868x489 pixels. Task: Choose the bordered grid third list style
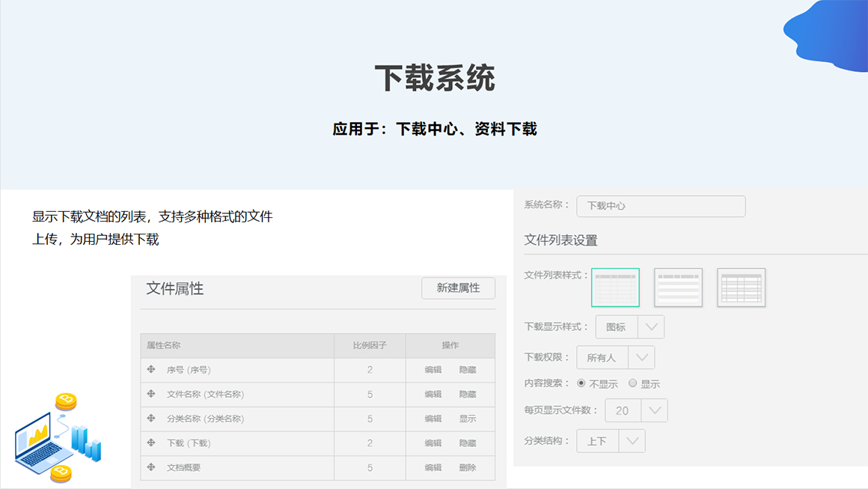(x=741, y=288)
